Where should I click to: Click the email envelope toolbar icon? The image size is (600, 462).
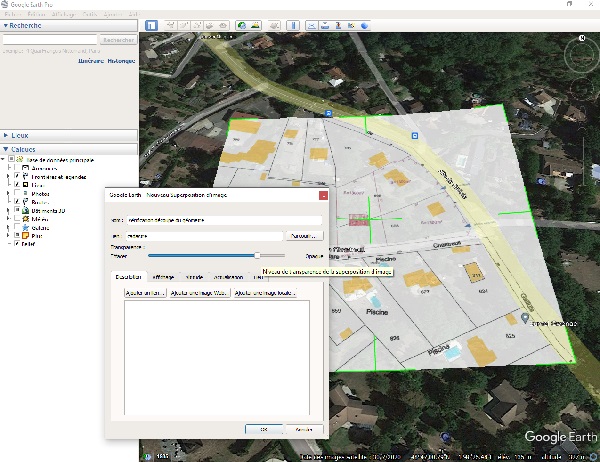312,24
